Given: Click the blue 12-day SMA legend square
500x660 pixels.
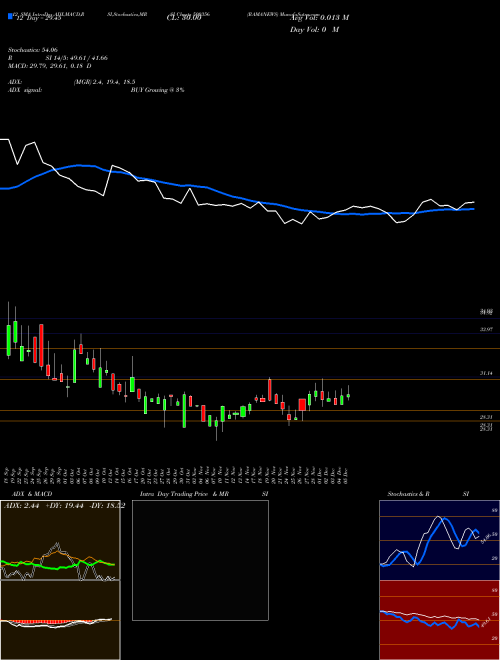Looking at the screenshot, I should point(11,16).
